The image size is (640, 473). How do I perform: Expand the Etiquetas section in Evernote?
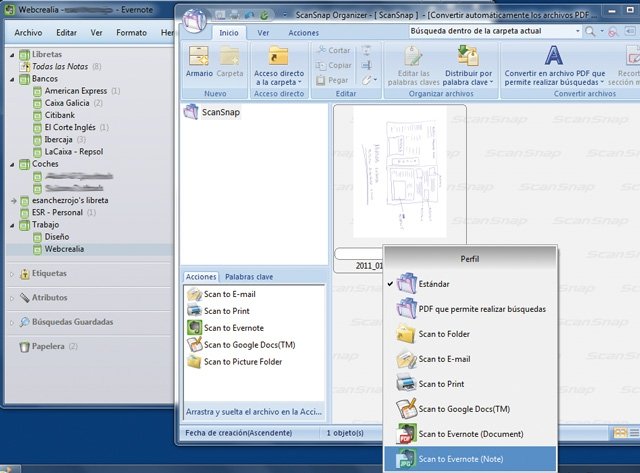pyautogui.click(x=12, y=274)
